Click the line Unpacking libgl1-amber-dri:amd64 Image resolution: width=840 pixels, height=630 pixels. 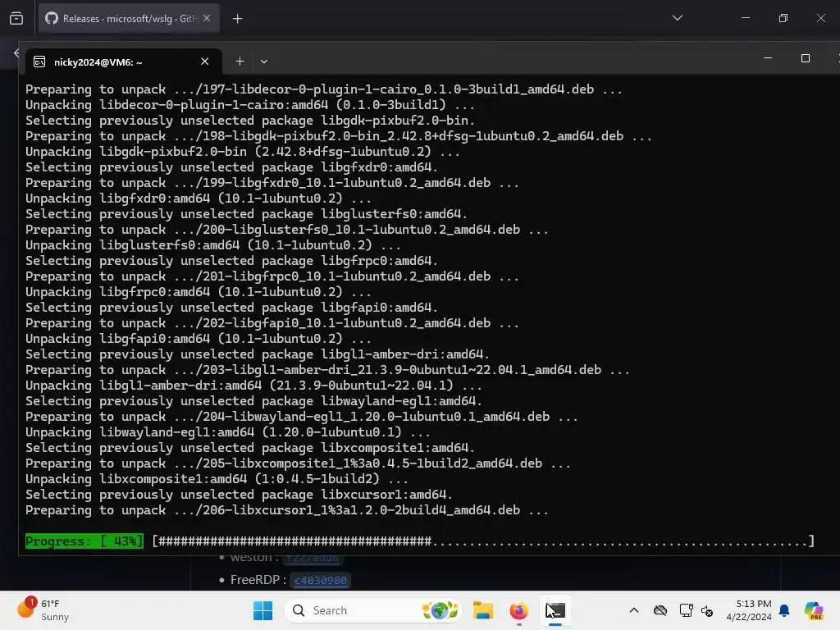click(x=253, y=386)
